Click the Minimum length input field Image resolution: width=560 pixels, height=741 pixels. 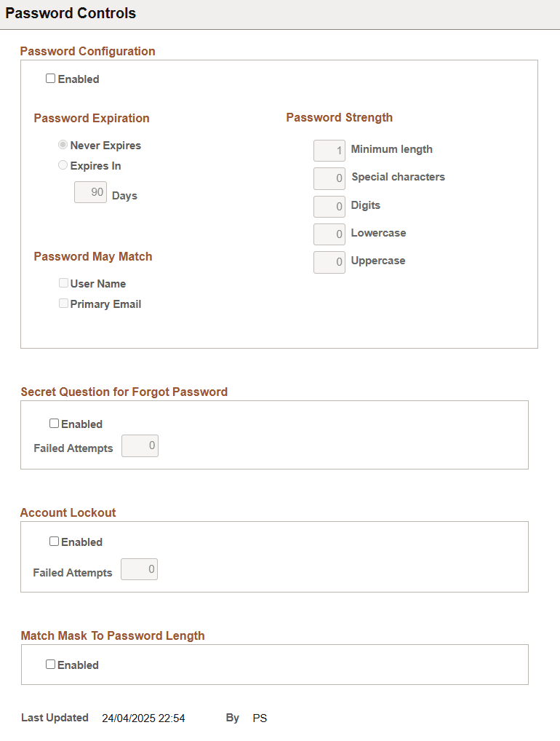click(329, 150)
